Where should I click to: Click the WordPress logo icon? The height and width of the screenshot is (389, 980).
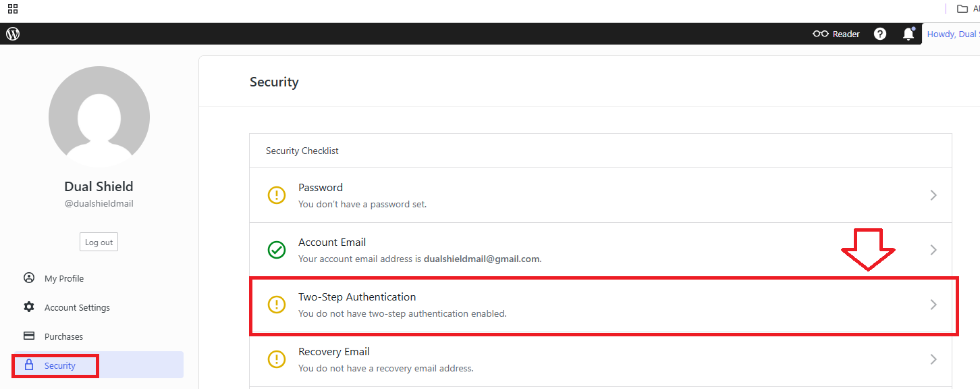point(13,34)
